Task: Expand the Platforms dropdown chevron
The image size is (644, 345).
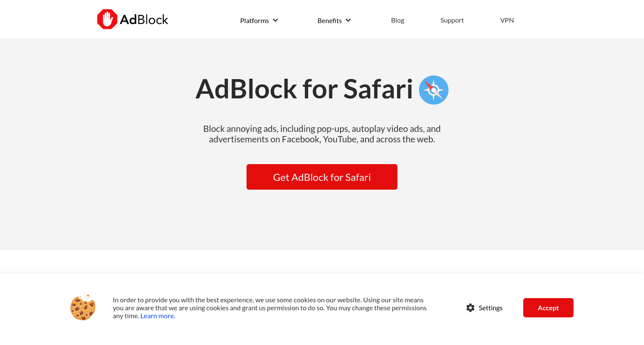Action: coord(275,20)
